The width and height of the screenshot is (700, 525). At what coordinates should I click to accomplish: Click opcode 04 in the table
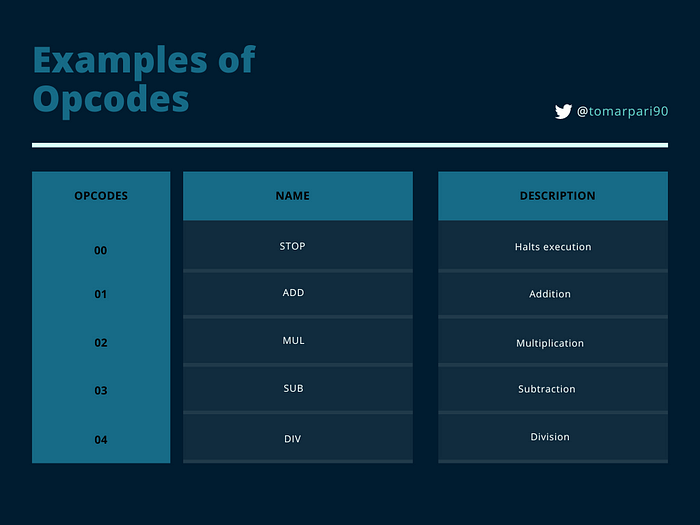[x=100, y=440]
